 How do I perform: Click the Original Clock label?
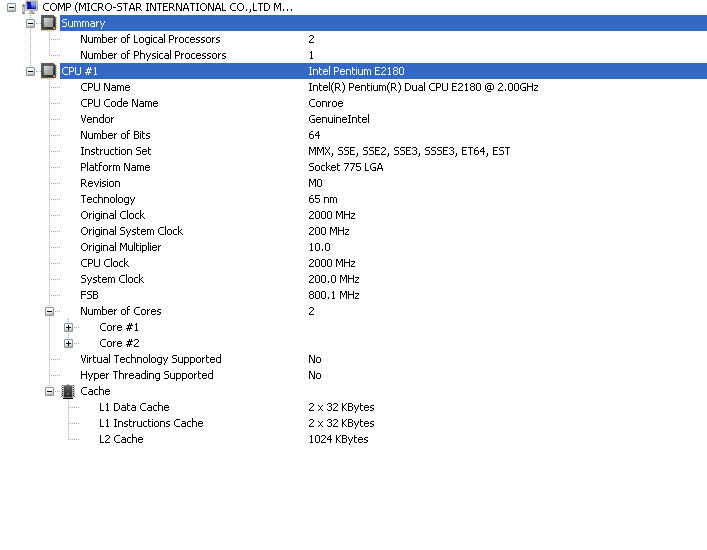[x=112, y=215]
